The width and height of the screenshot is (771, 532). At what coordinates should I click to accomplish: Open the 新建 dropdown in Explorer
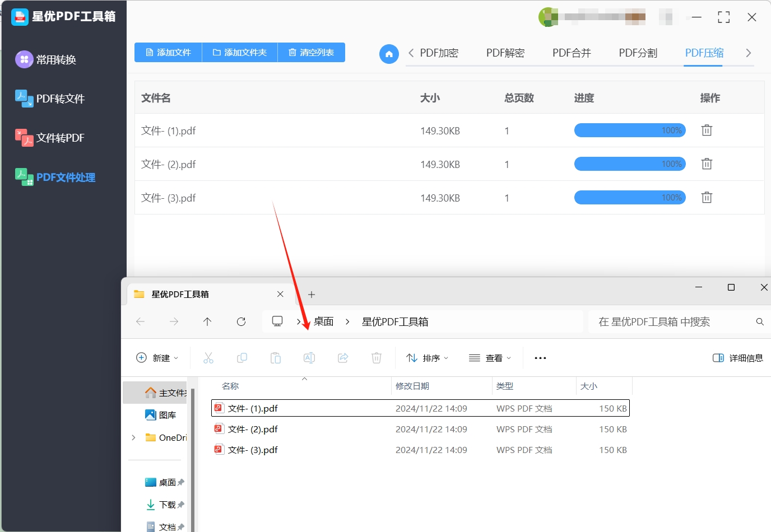(157, 358)
